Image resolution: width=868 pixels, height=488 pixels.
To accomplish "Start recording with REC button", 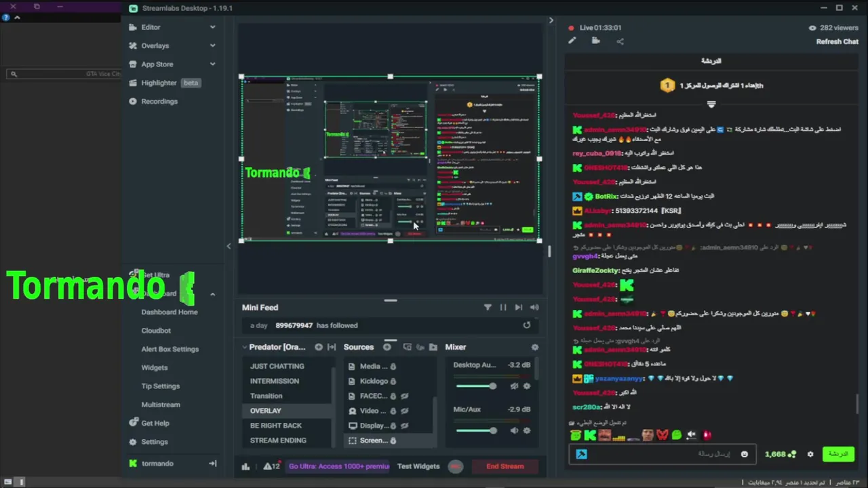I will coord(455,466).
